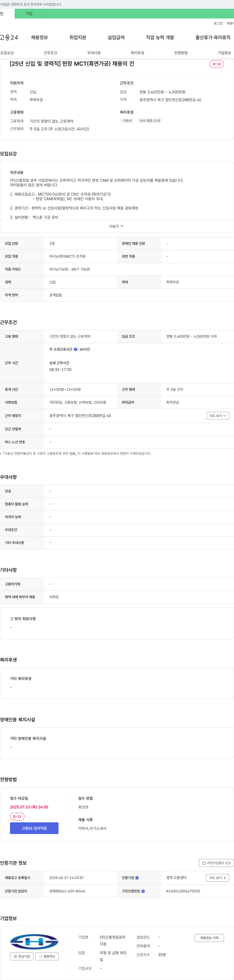234x980 pixels.
Task: Jump to the 복리후생 section tab
Action: pos(137,53)
